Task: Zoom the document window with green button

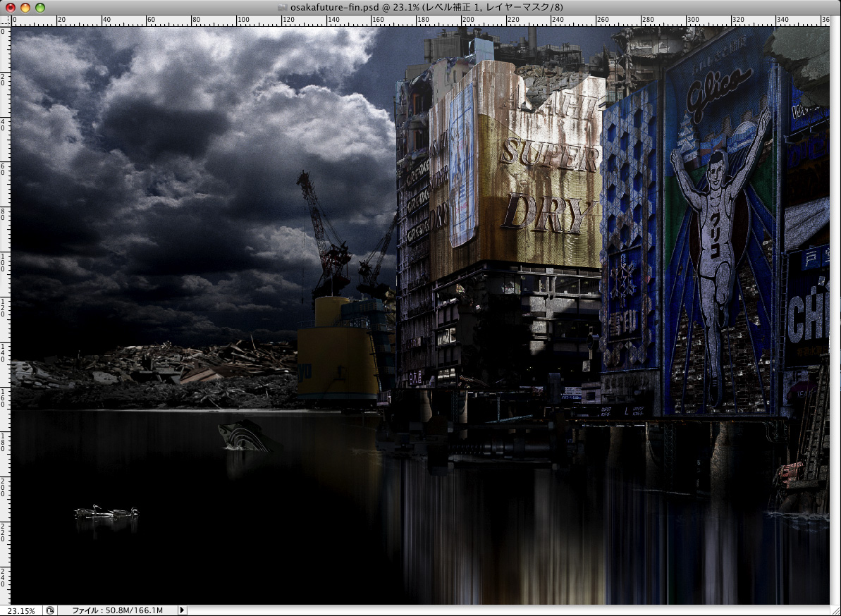Action: [39, 8]
